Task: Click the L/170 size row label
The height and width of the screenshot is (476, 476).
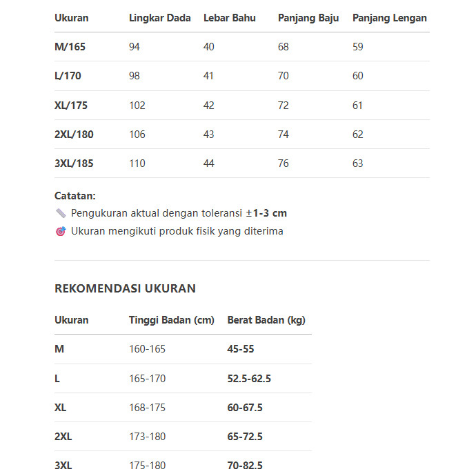Action: point(68,76)
